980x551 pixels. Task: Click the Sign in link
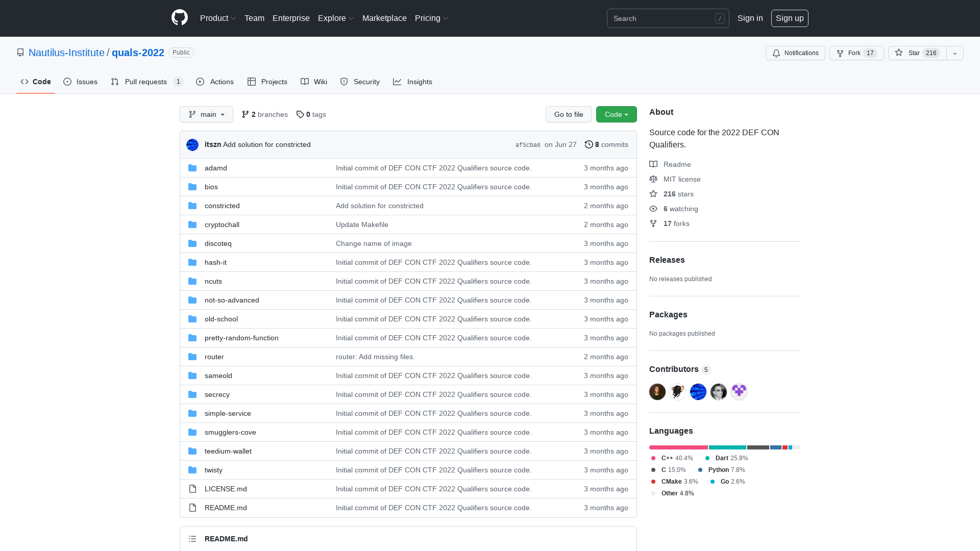(750, 18)
